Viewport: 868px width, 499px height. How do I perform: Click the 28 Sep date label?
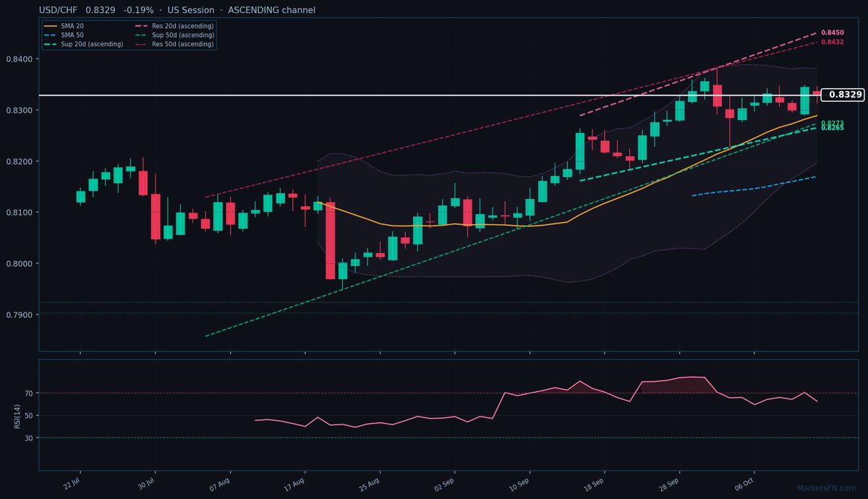click(670, 483)
